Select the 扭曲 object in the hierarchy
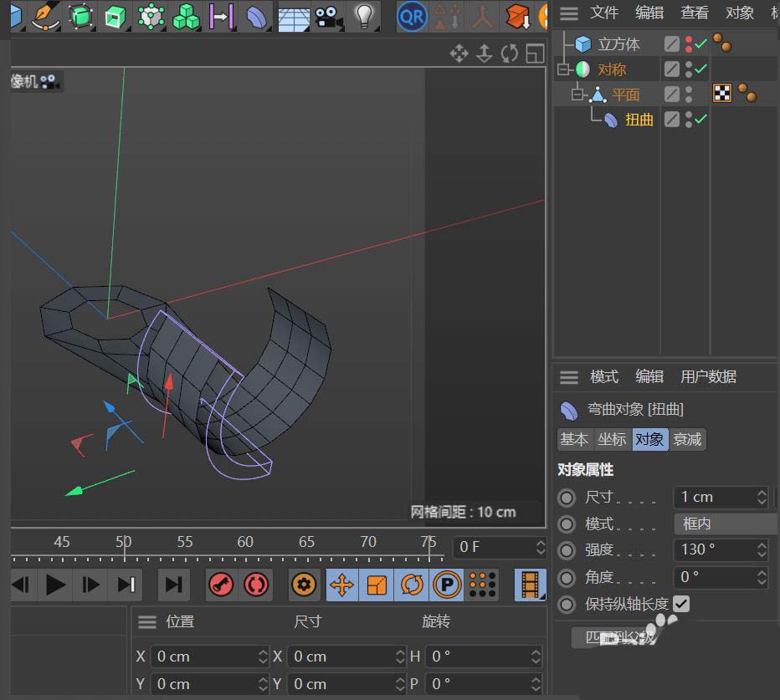Screen dimensions: 780x700 pyautogui.click(x=639, y=120)
